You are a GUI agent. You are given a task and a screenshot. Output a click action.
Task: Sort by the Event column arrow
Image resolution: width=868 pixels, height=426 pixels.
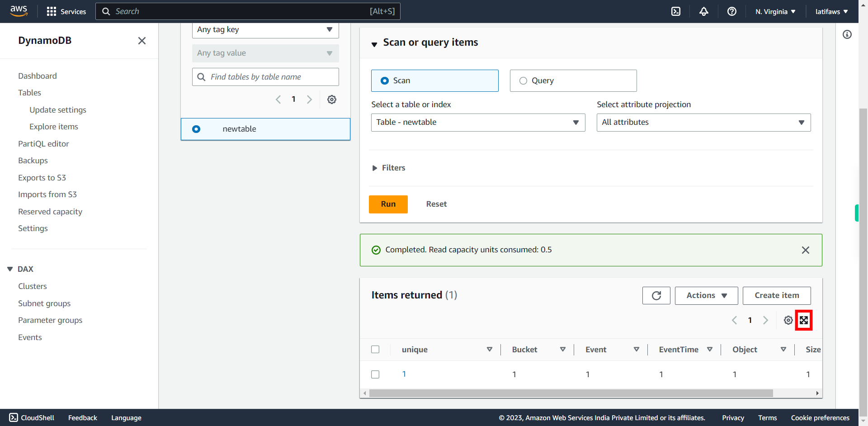click(x=637, y=350)
